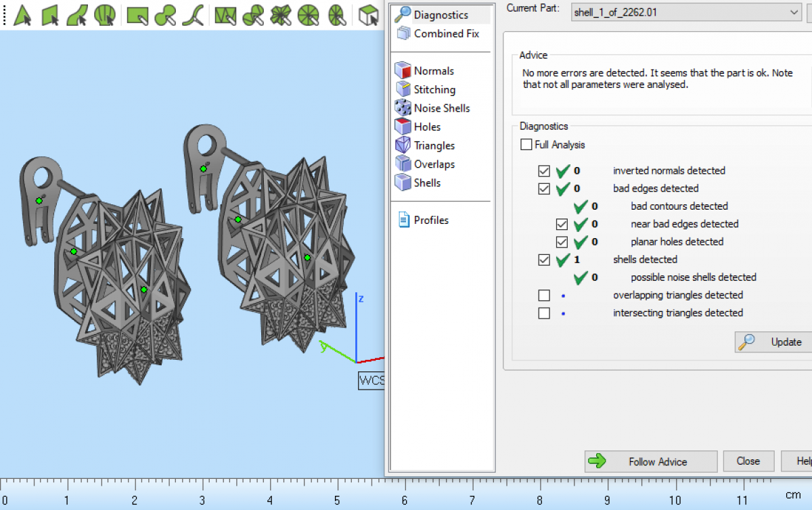Pick the shell selection tool icon

pyautogui.click(x=104, y=14)
